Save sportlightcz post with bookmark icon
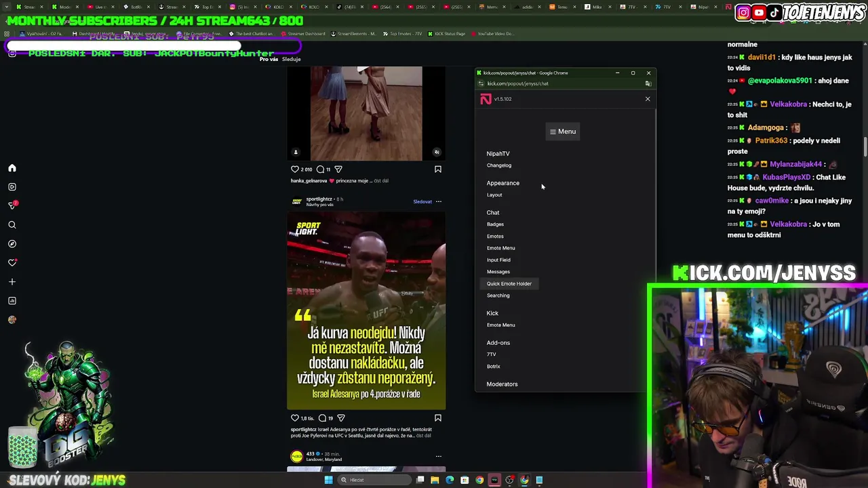Screen dimensions: 868x488 (438, 418)
